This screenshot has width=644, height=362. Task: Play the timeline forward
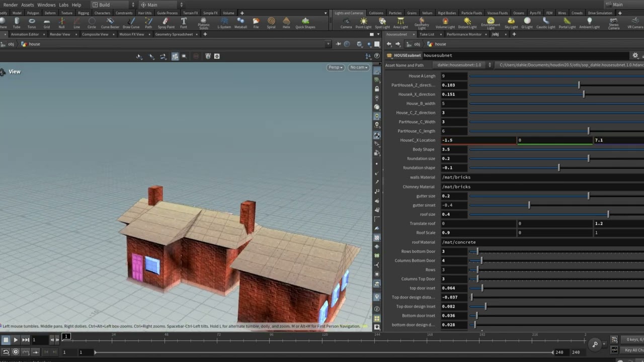(x=16, y=340)
